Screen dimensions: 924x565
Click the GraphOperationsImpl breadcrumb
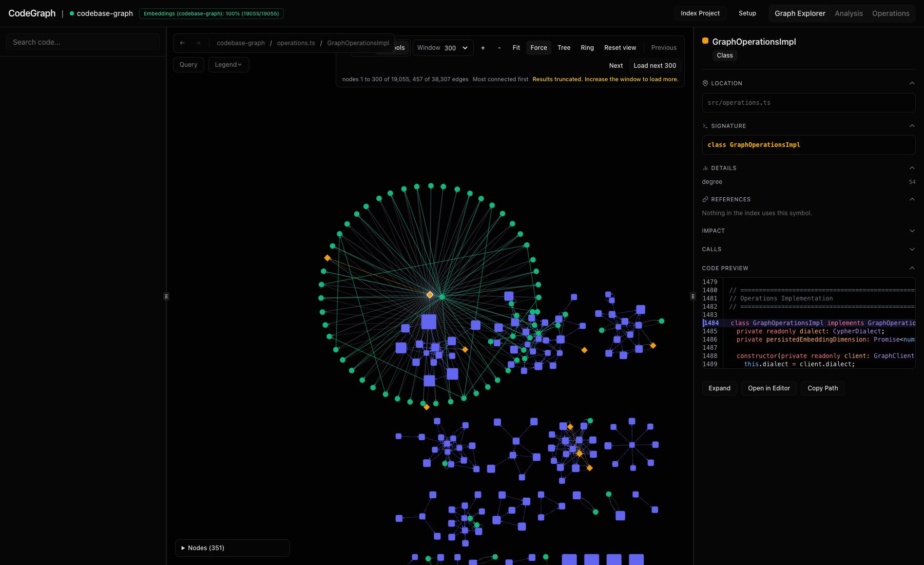pyautogui.click(x=358, y=43)
